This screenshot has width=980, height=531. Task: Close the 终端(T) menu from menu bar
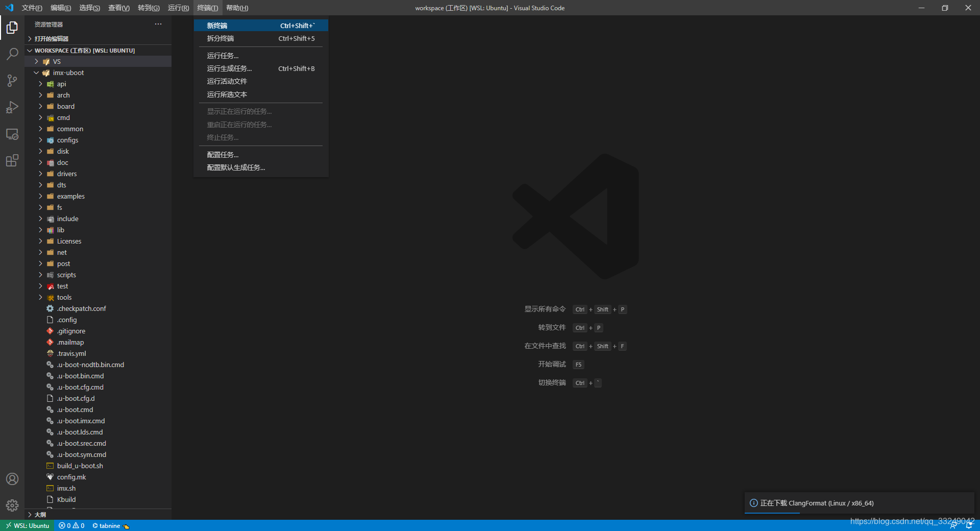tap(207, 8)
